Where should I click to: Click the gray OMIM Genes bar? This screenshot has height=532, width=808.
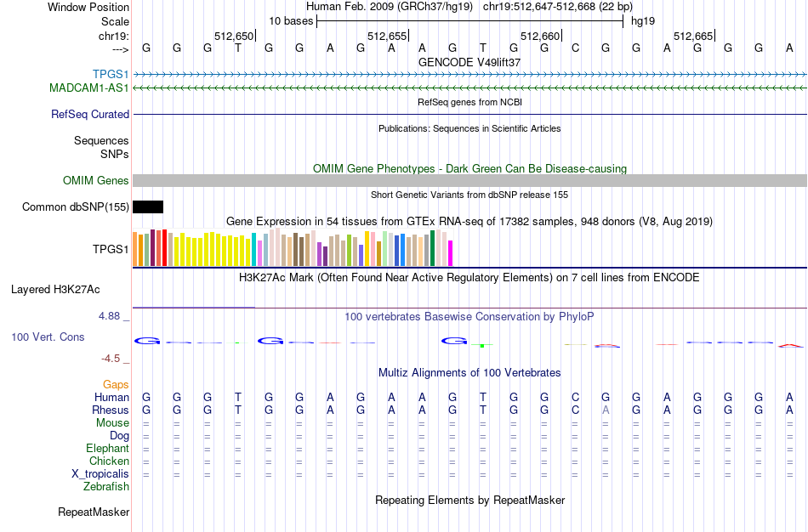pyautogui.click(x=469, y=180)
